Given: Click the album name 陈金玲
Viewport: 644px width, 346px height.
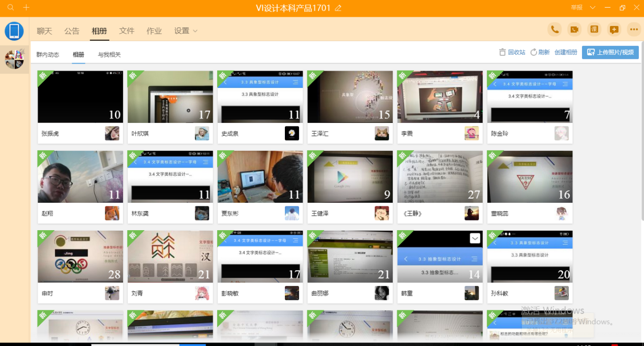Looking at the screenshot, I should click(500, 134).
